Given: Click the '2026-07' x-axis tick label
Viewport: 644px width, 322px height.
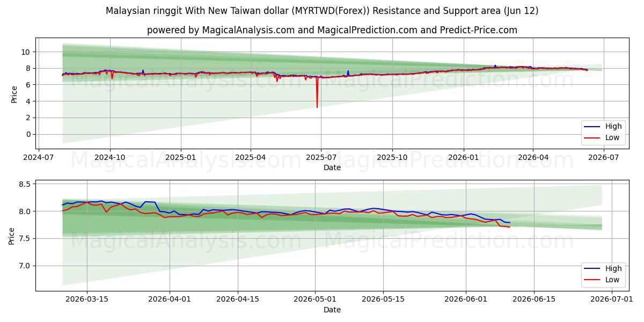Looking at the screenshot, I should tap(603, 158).
